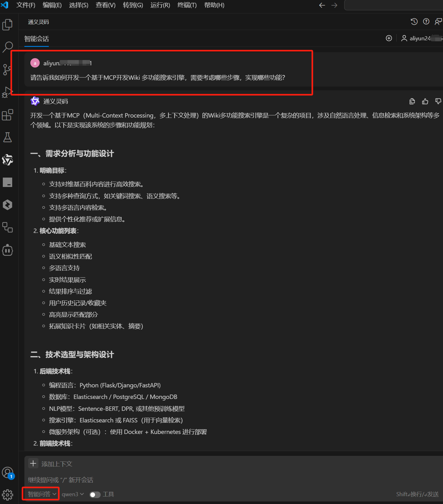The height and width of the screenshot is (504, 443).
Task: Click the feedback person icon in header
Action: coord(438,22)
